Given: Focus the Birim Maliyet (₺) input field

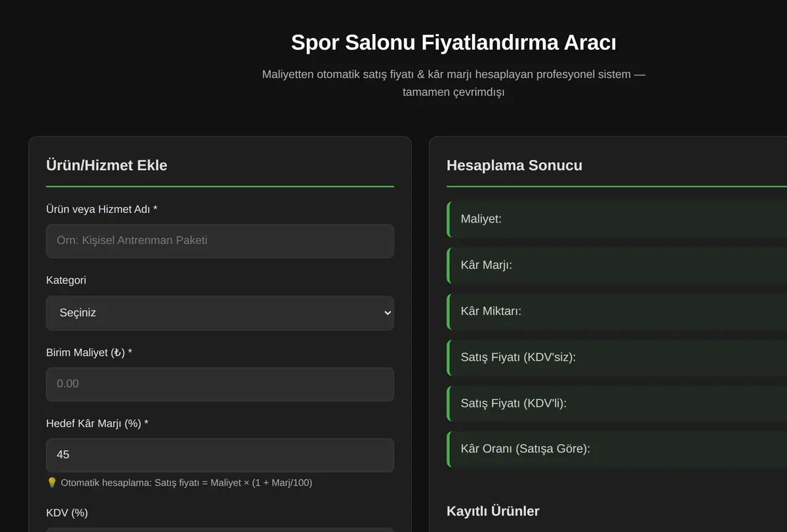Looking at the screenshot, I should 220,384.
